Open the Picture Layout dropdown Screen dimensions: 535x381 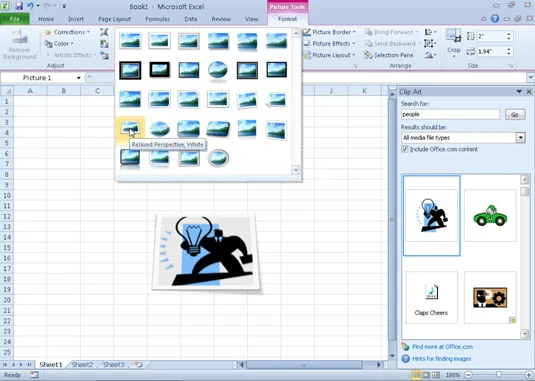coord(330,55)
